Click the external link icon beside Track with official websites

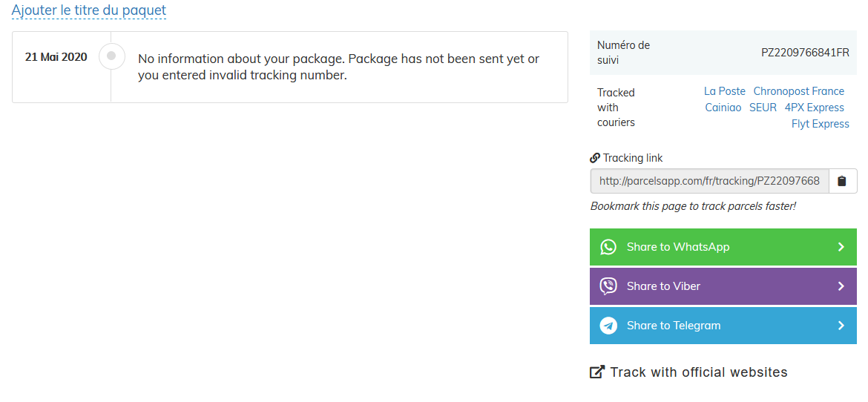597,372
